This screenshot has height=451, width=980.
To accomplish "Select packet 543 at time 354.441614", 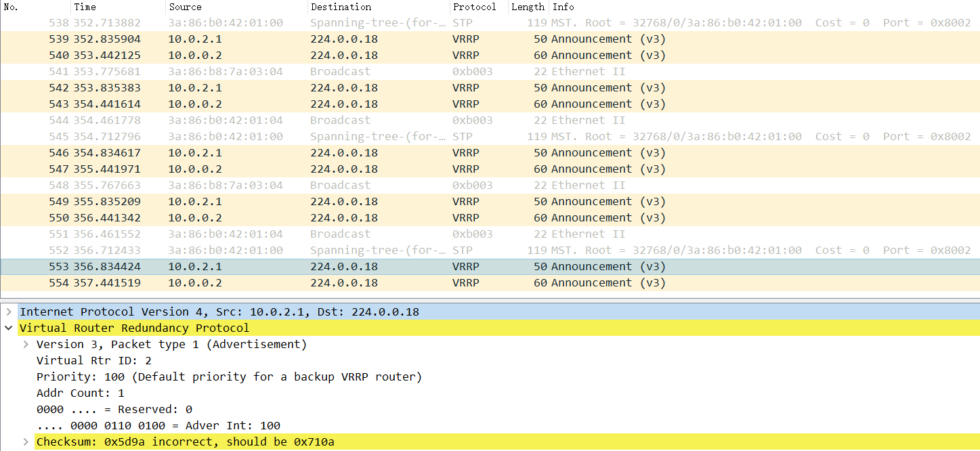I will click(490, 104).
